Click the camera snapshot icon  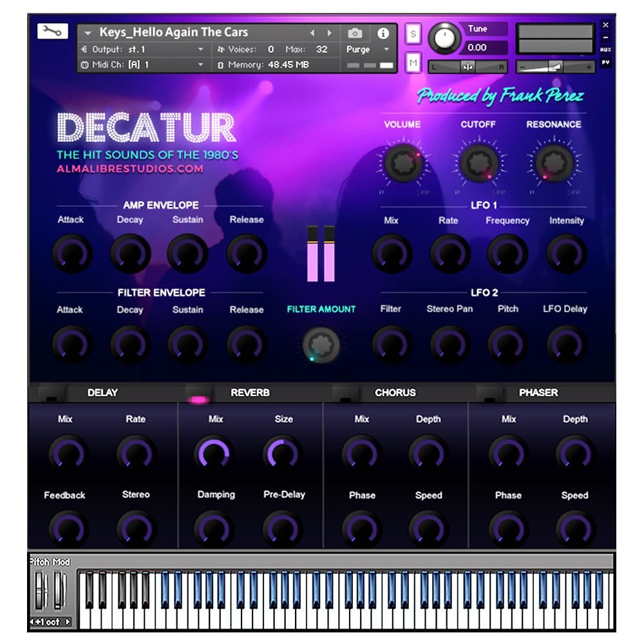tap(355, 33)
